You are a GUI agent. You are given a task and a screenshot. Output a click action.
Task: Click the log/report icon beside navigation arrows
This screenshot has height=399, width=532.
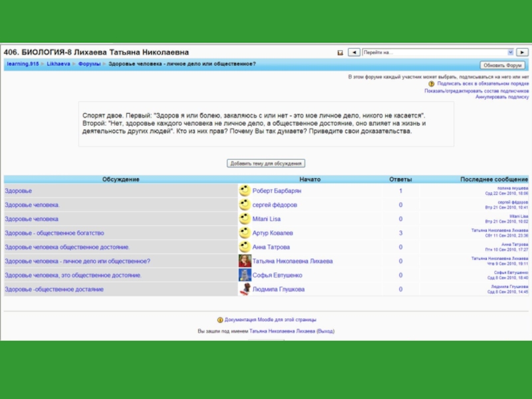click(340, 53)
